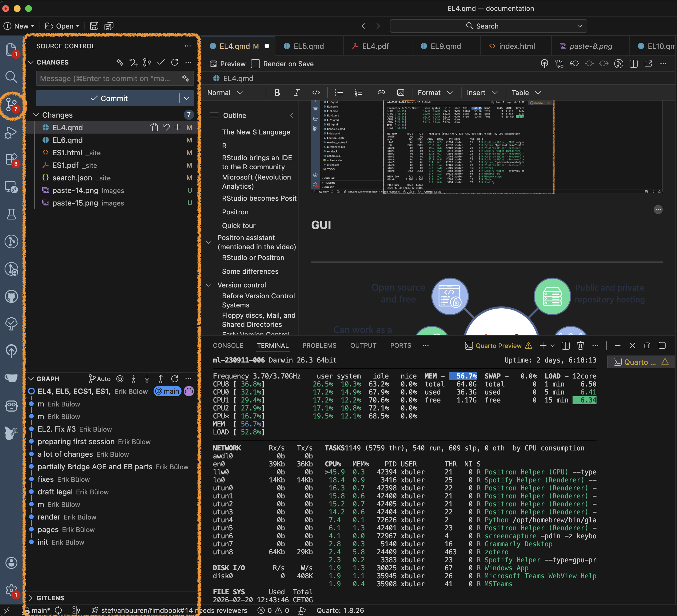Switch to the PROBLEMS panel tab
This screenshot has width=677, height=616.
point(319,346)
